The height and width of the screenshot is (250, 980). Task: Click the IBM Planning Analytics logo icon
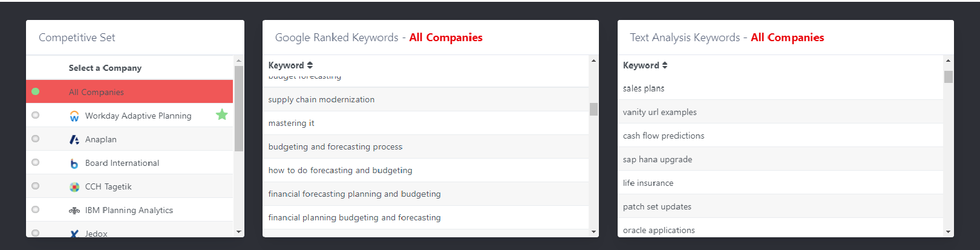pyautogui.click(x=74, y=211)
